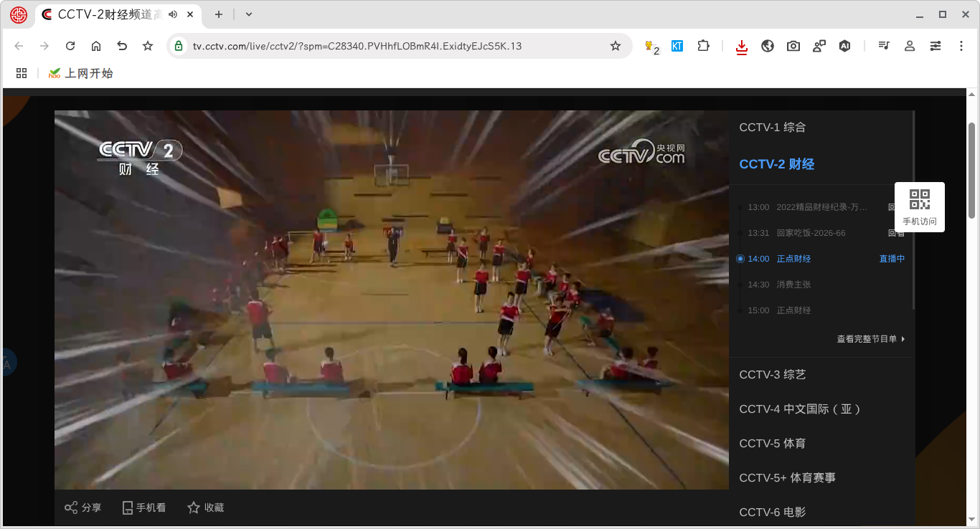
Task: Open the browser's AI assistant icon
Action: 844,45
